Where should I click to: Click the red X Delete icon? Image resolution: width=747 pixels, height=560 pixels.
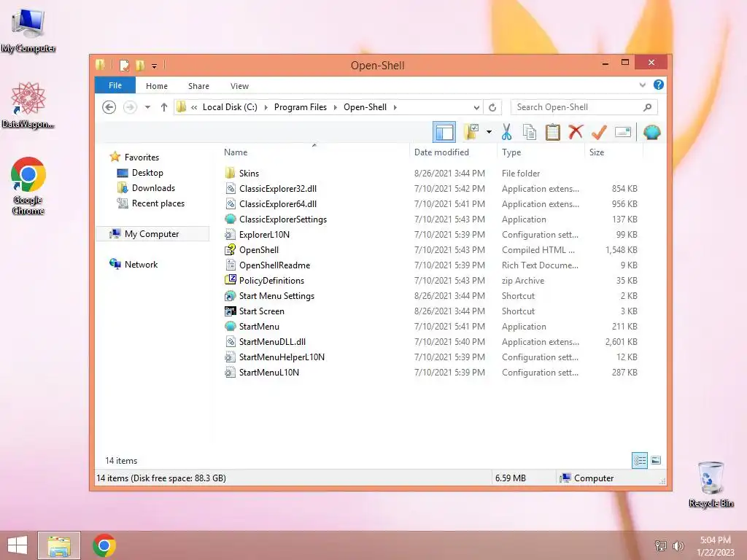click(x=576, y=132)
